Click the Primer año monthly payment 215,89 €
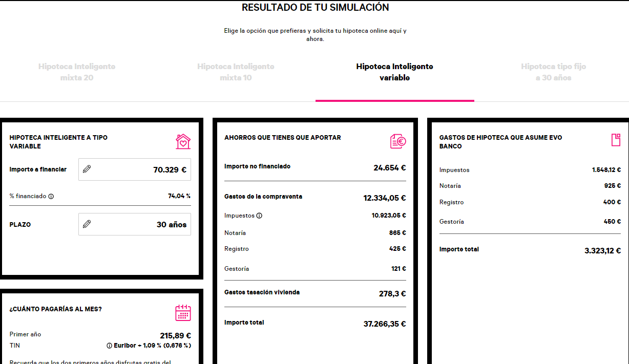Viewport: 629px width, 364px height. (175, 336)
